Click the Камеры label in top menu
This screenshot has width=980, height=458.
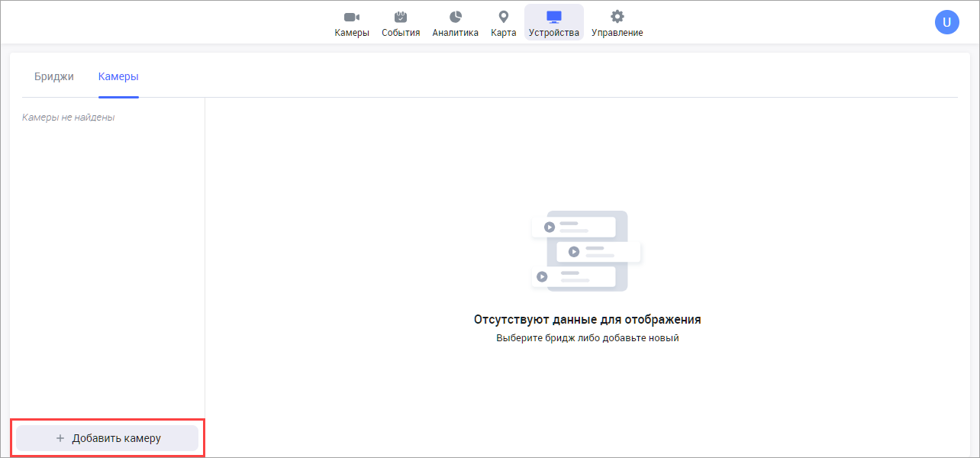tap(352, 33)
